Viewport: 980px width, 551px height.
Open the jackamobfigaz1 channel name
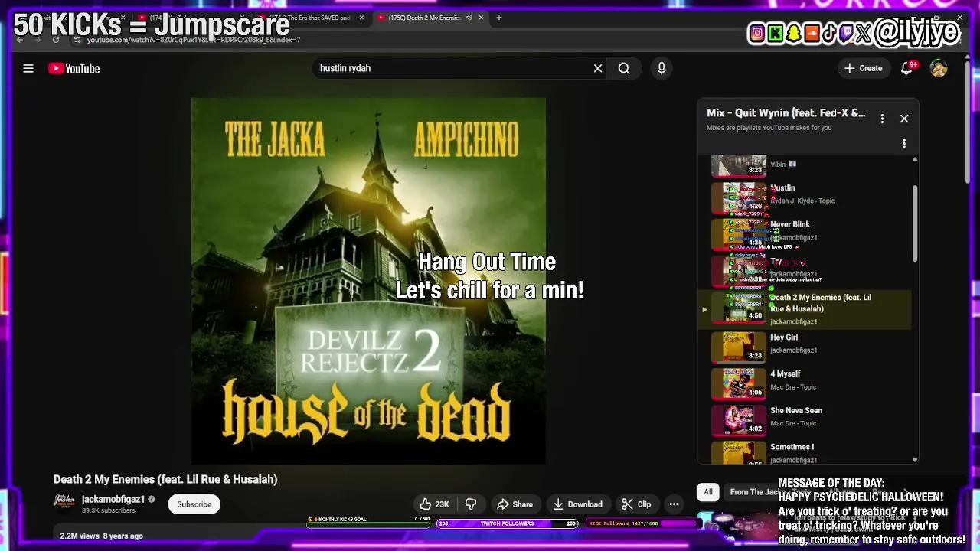[113, 499]
